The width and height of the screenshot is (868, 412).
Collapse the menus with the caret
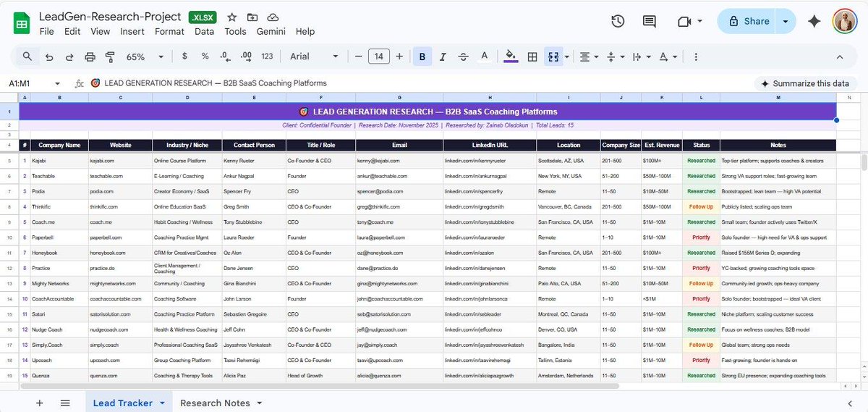pos(840,56)
